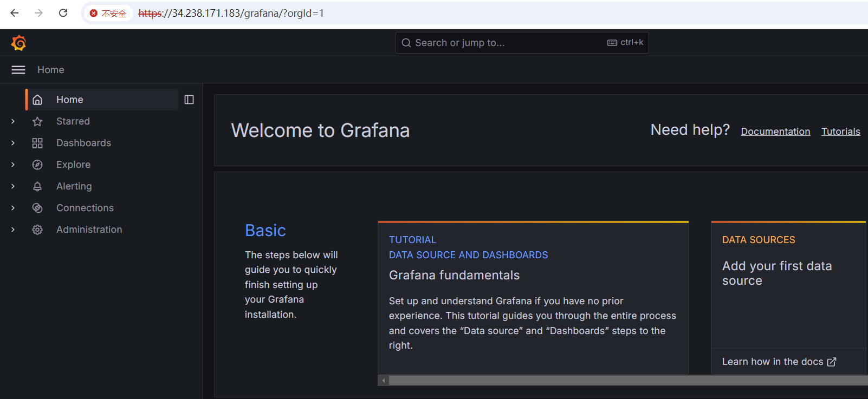Expand the Starred section chevron
The height and width of the screenshot is (399, 868).
tap(13, 121)
